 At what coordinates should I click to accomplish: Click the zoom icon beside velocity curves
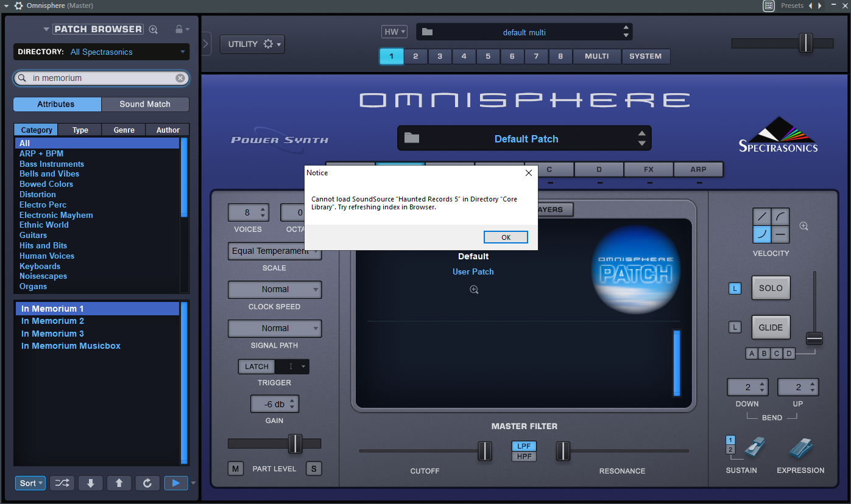[803, 226]
